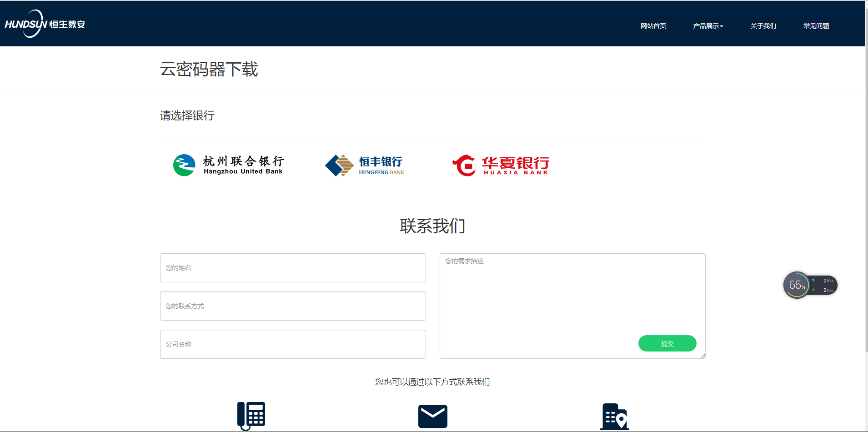Open the 常见问题 menu item
The image size is (868, 432).
point(816,26)
